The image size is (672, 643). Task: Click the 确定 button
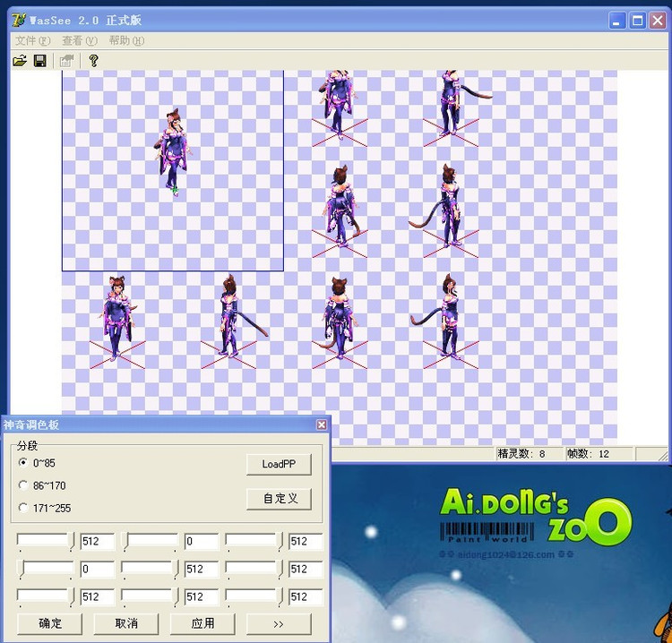pyautogui.click(x=49, y=623)
